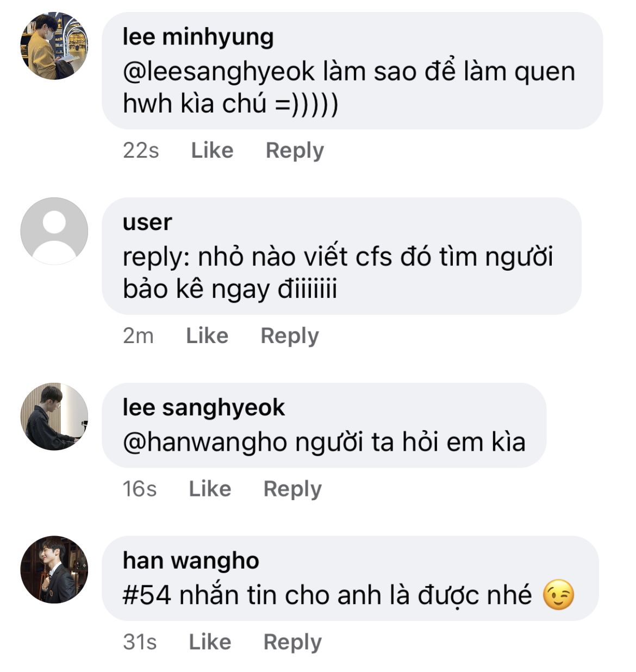This screenshot has height=672, width=636.
Task: Like lee minhyung's comment
Action: [212, 150]
